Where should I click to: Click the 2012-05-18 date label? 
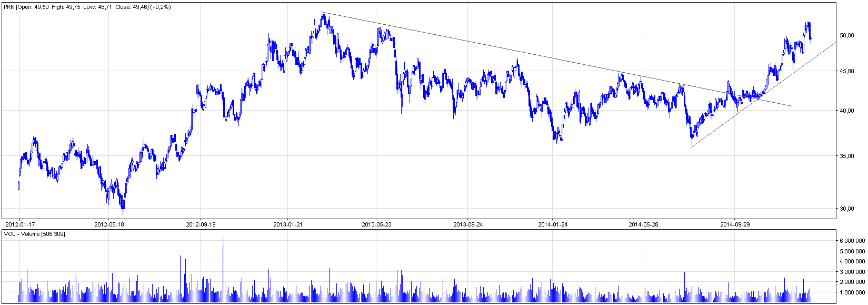point(109,224)
